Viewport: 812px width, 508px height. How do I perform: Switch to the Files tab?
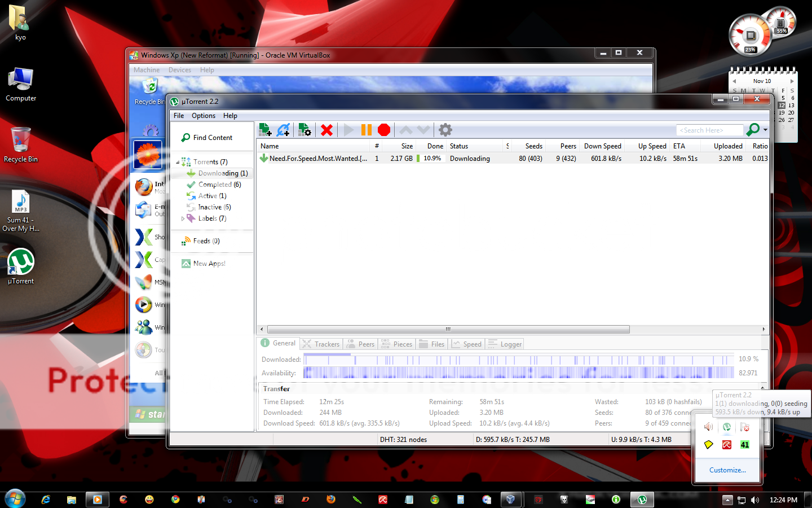(x=432, y=344)
